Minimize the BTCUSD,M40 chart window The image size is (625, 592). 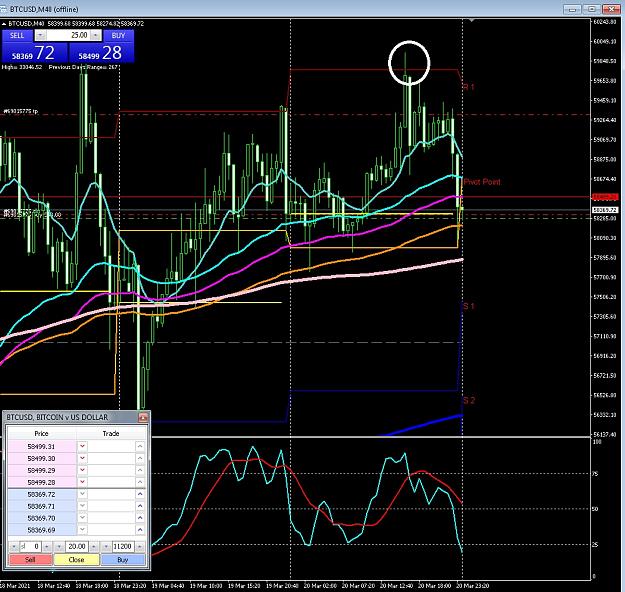[x=573, y=9]
